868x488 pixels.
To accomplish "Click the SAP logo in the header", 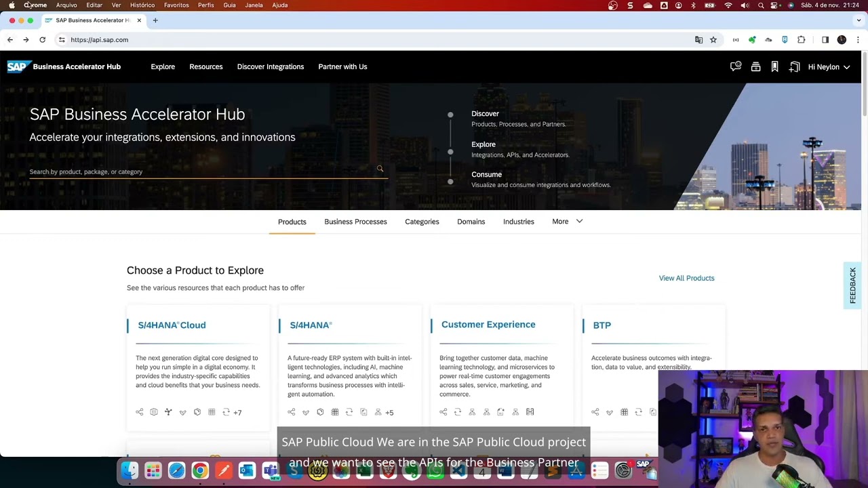I will [x=18, y=66].
